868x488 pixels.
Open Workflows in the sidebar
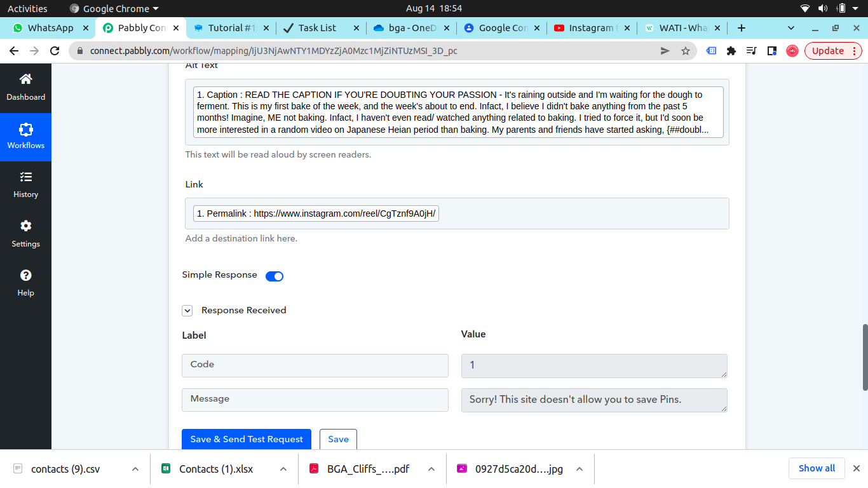click(x=25, y=137)
